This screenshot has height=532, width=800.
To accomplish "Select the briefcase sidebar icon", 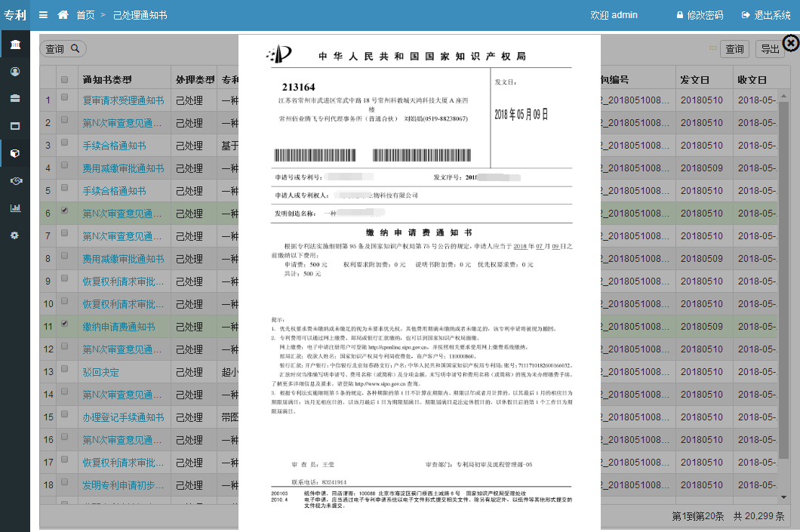I will (15, 98).
